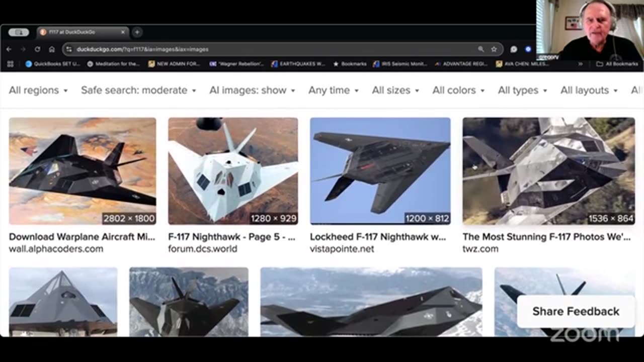Close the 'f117 at DuckDuckGo' tab
Image resolution: width=644 pixels, height=362 pixels.
123,32
